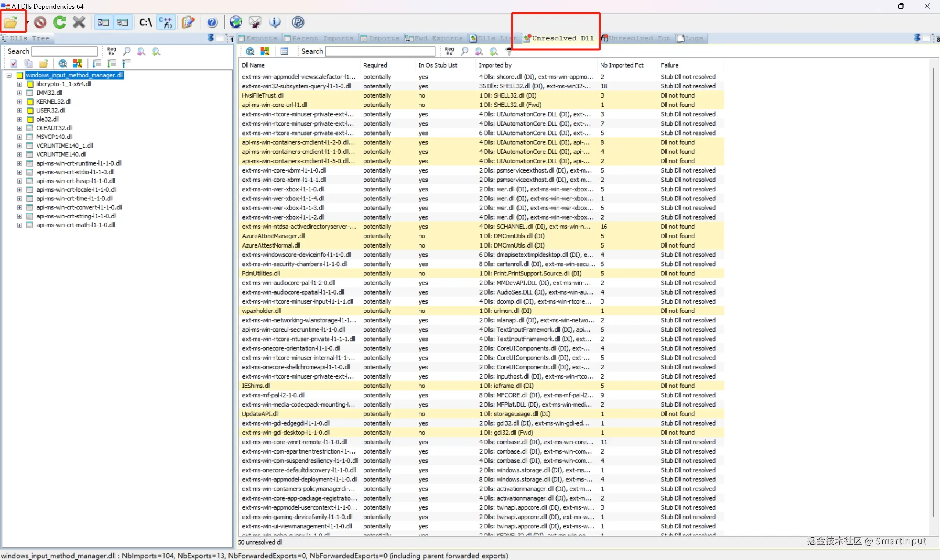The height and width of the screenshot is (560, 940).
Task: Open dropdown arrow beside Open file icon
Action: coord(28,22)
